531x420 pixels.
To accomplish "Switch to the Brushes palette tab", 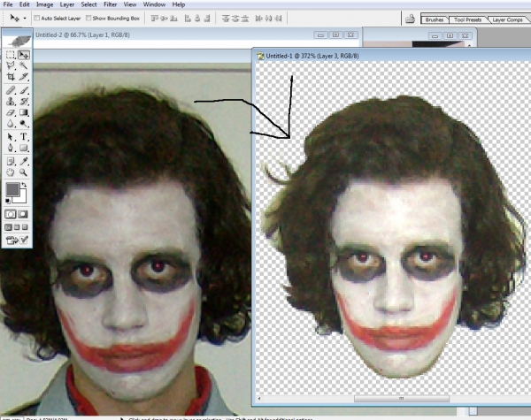I will coord(435,19).
